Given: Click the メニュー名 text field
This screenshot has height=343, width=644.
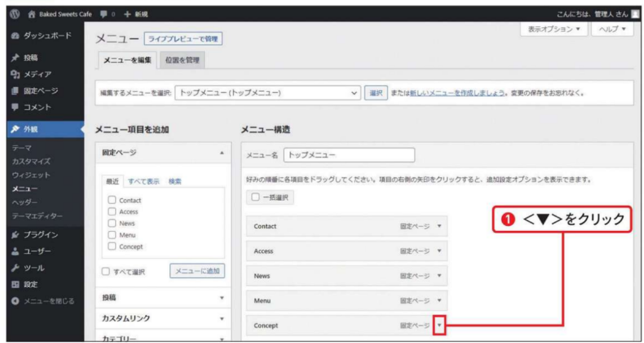Looking at the screenshot, I should 349,155.
